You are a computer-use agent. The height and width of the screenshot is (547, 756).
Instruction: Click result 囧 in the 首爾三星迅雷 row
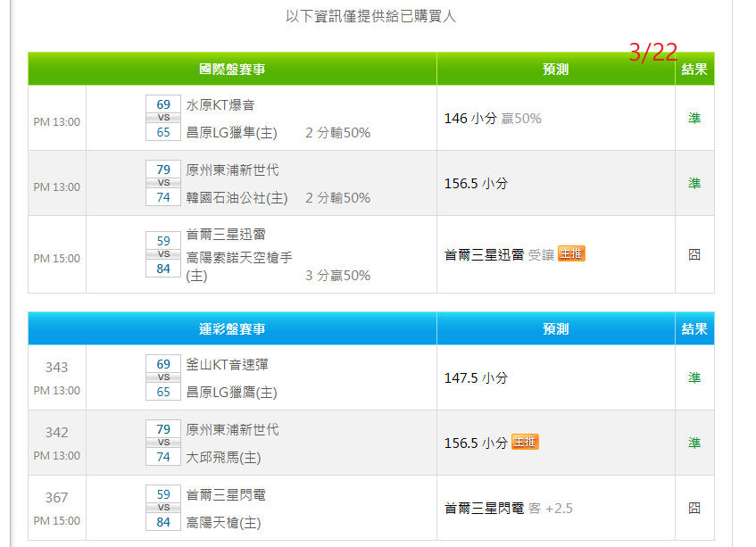click(x=694, y=254)
